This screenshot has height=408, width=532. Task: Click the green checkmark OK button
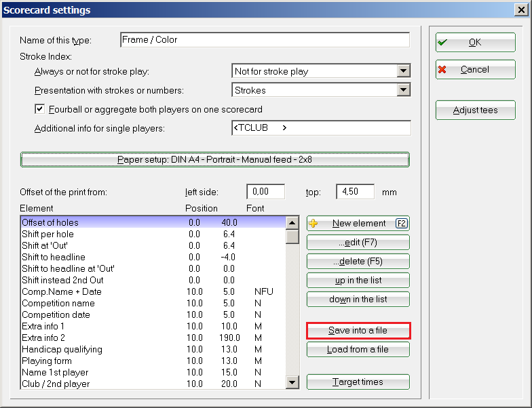(x=475, y=42)
